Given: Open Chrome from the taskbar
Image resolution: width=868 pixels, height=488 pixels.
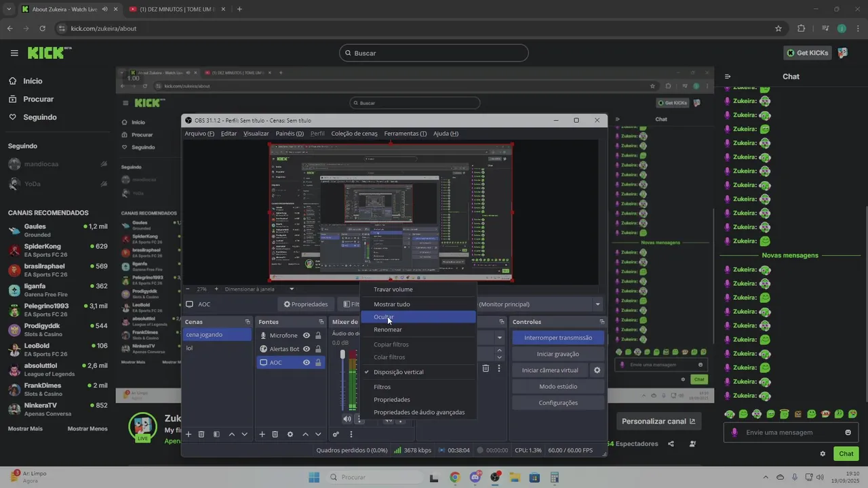Looking at the screenshot, I should 454,477.
